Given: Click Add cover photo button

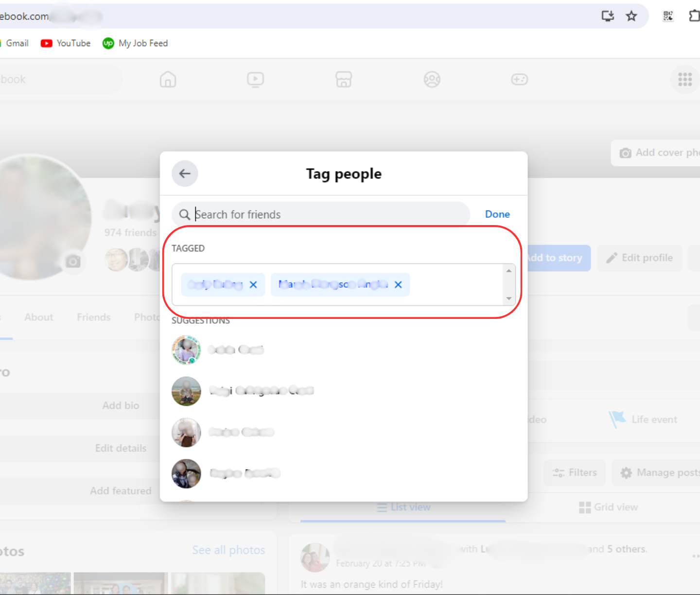Looking at the screenshot, I should point(655,153).
